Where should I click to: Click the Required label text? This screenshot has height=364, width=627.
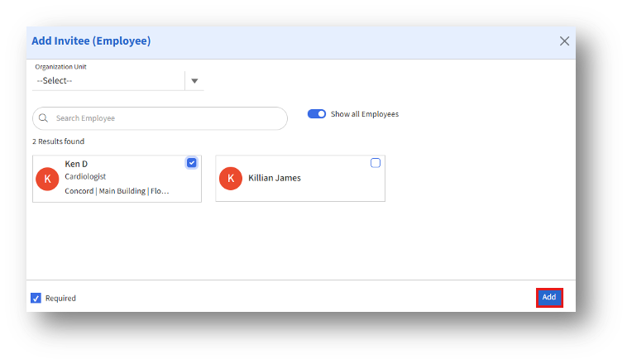pos(60,299)
